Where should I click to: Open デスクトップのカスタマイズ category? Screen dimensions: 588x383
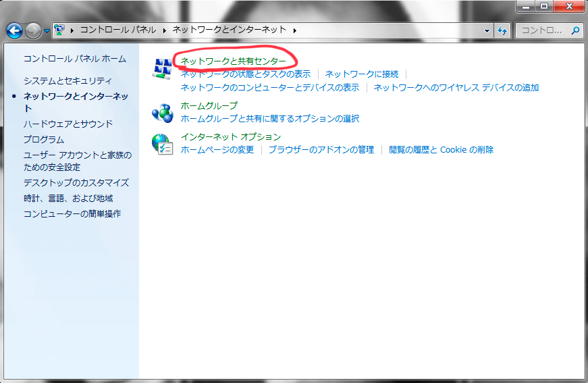76,182
